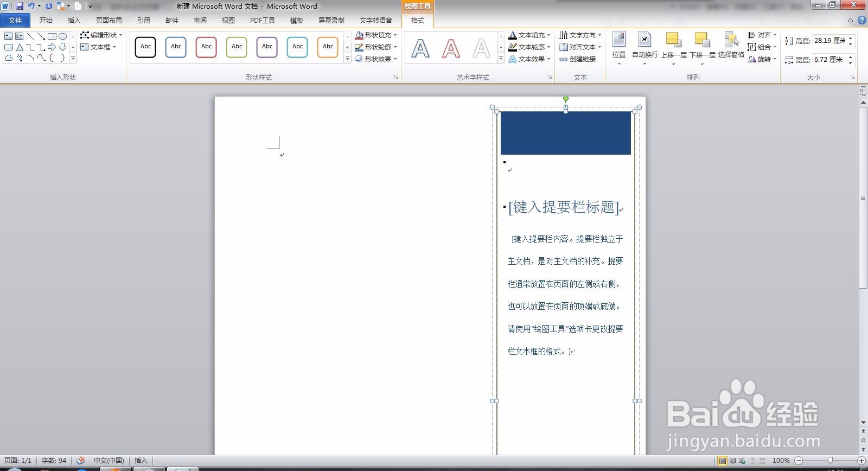Open the Text Direction (文字方向) dropdown
The height and width of the screenshot is (471, 868).
[x=580, y=35]
